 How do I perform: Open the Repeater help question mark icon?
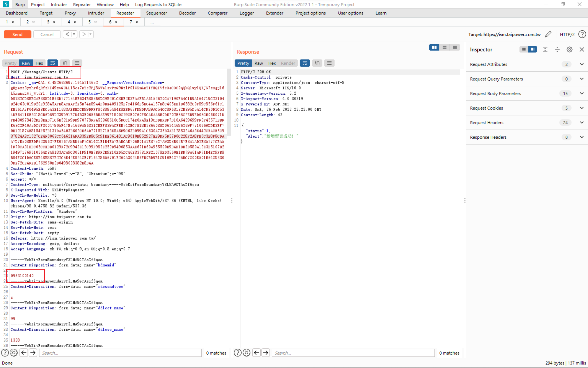(582, 34)
